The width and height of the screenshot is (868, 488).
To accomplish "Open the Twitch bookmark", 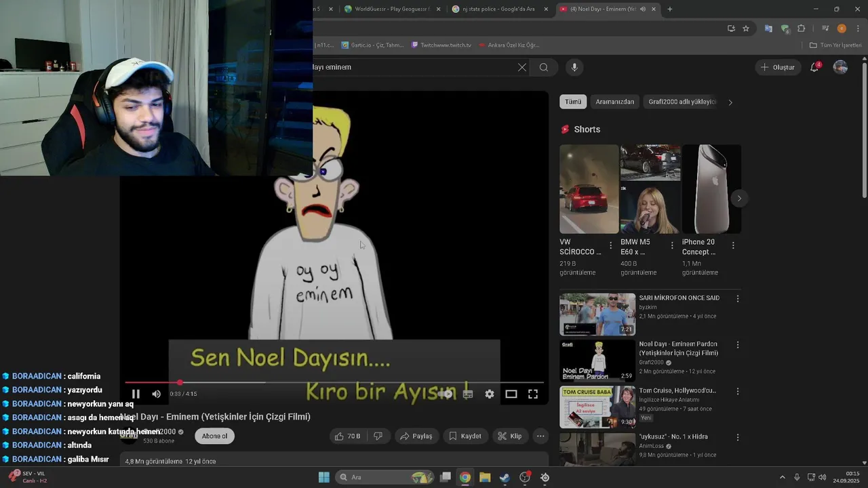I will (441, 45).
